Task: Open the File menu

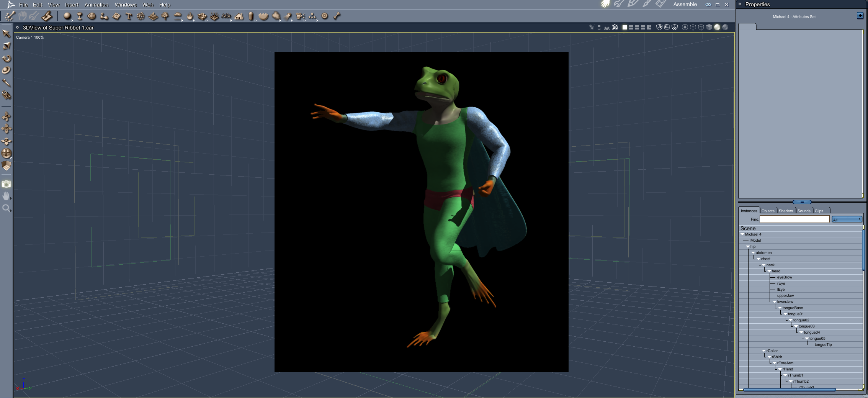Action: [x=23, y=5]
